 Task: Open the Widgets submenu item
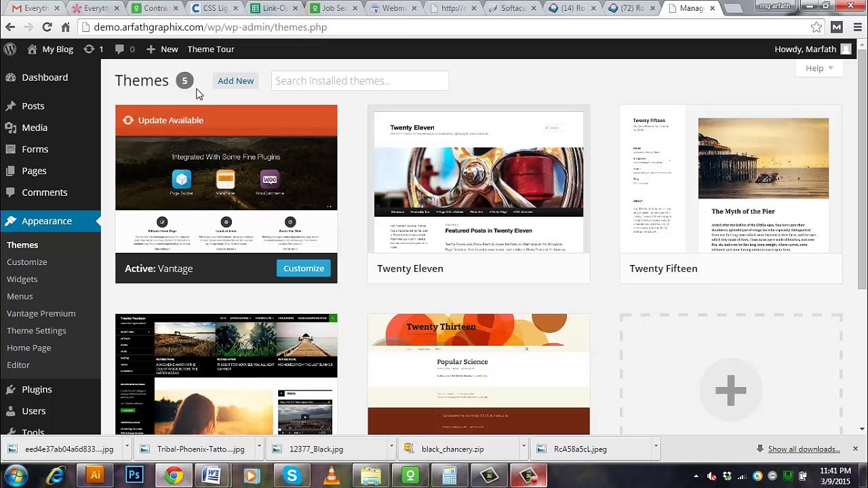coord(22,279)
